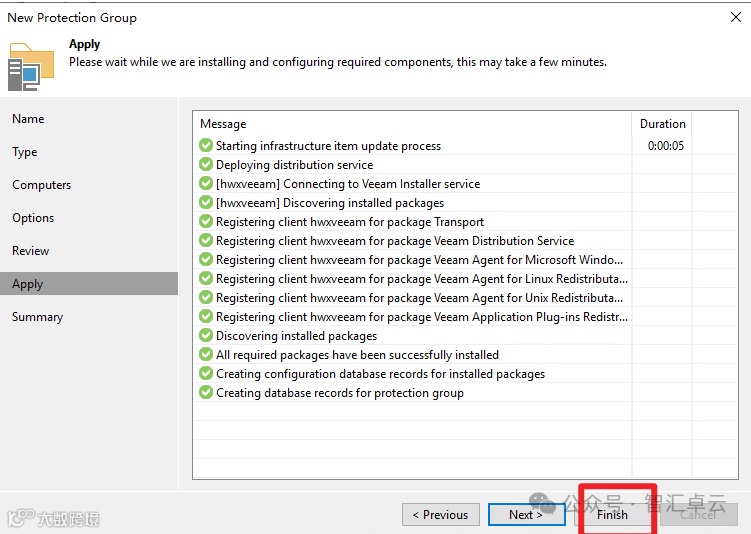Select 'All required packages have been successfully installed'

pos(357,355)
